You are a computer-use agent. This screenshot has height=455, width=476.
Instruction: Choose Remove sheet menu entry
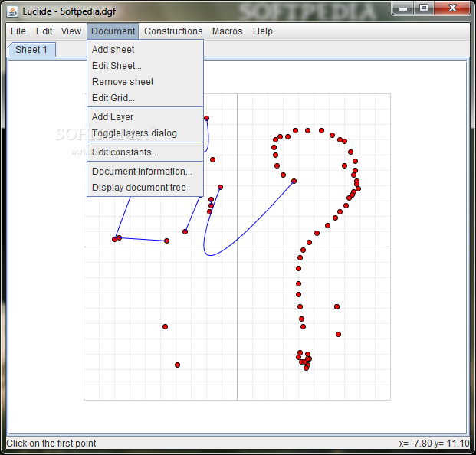pos(145,82)
